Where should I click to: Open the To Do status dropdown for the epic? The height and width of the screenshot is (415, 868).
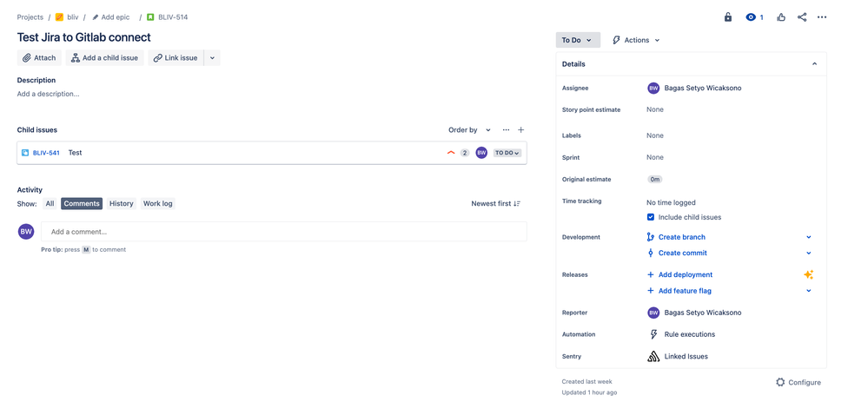coord(578,40)
